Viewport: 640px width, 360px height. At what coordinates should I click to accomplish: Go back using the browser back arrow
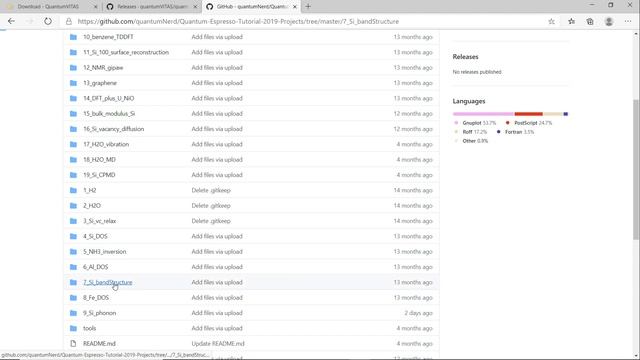point(11,21)
